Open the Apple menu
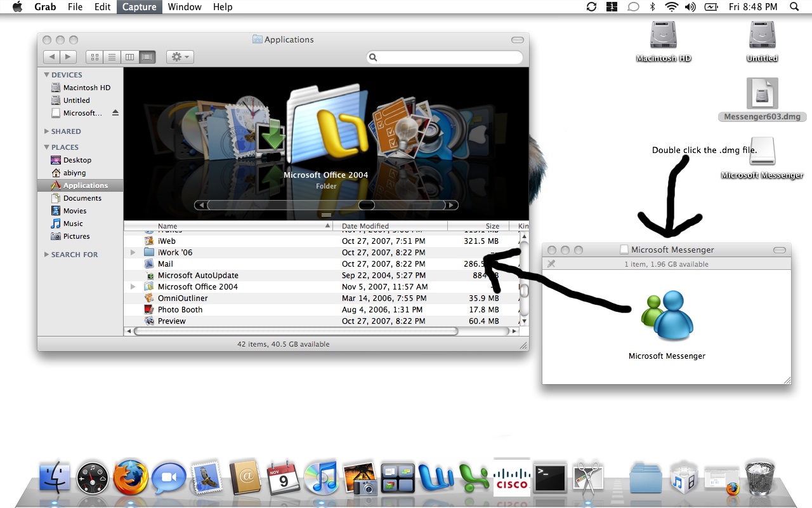Screen dimensions: 812x508 [17, 7]
